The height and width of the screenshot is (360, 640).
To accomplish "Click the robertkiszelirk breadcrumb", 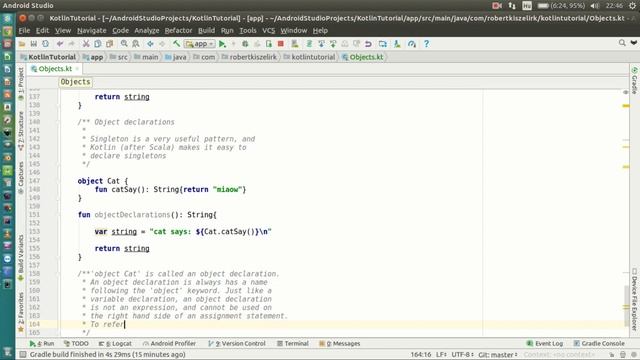I will tap(249, 57).
